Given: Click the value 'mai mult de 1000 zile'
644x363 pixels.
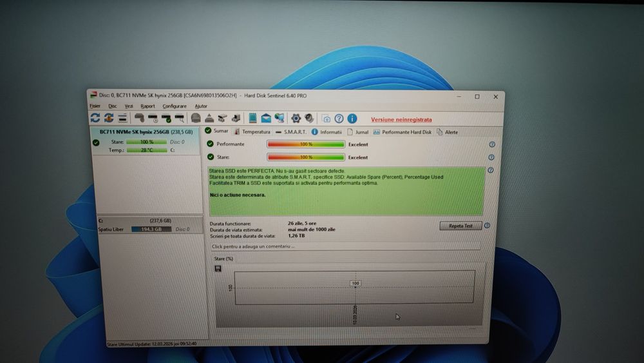Looking at the screenshot, I should pos(311,230).
